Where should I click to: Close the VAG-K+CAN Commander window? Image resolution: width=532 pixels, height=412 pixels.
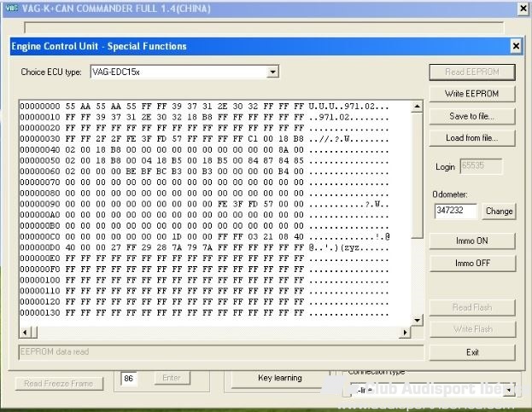[x=523, y=9]
